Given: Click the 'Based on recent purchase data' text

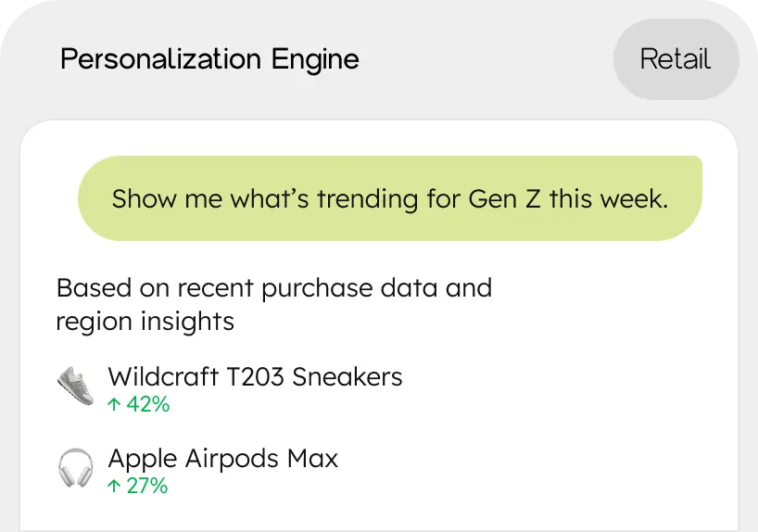Looking at the screenshot, I should tap(273, 288).
